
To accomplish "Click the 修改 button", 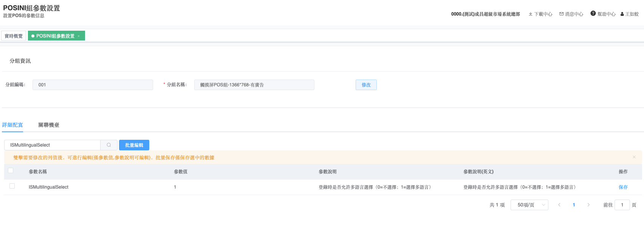I will pos(366,85).
